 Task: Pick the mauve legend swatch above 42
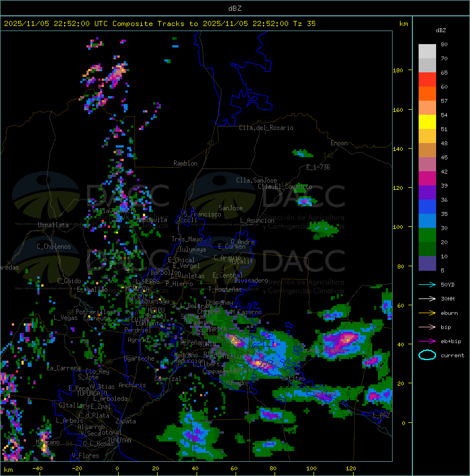427,165
